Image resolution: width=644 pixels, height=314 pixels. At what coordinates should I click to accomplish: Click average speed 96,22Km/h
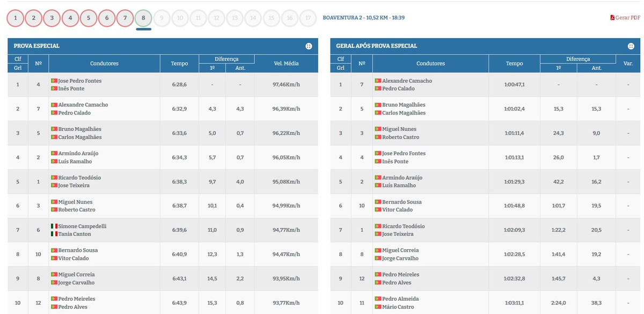click(x=286, y=133)
